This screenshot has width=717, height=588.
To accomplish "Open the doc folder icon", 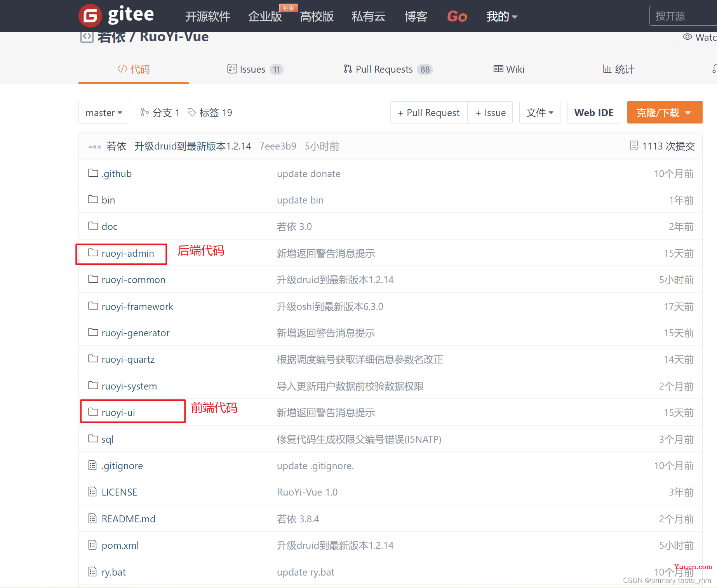I will pos(93,226).
